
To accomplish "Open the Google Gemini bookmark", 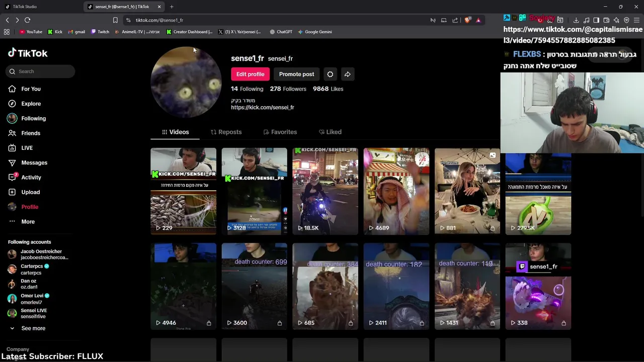I will (314, 32).
